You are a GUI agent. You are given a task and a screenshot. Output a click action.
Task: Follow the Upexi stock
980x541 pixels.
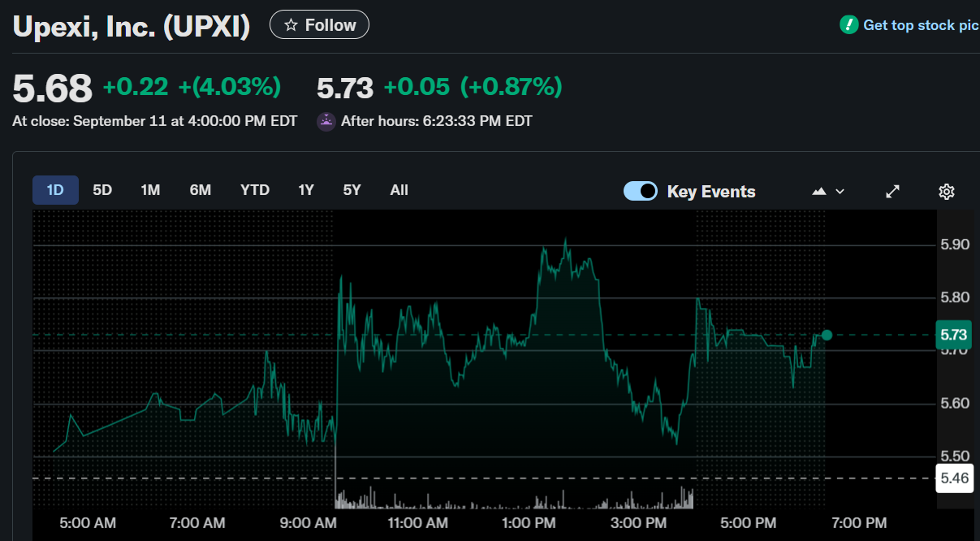coord(319,25)
